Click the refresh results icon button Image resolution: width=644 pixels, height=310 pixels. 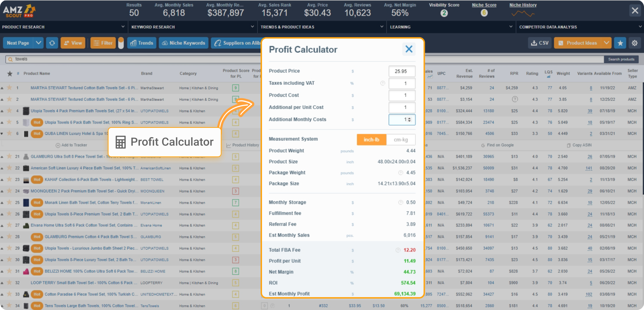[x=52, y=43]
